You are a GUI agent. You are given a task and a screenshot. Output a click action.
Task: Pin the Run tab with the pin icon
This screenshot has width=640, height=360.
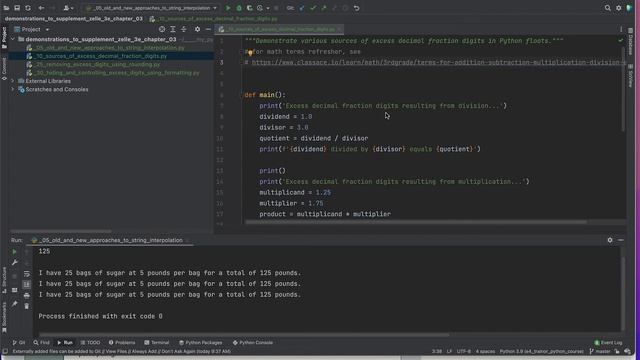coord(14,304)
